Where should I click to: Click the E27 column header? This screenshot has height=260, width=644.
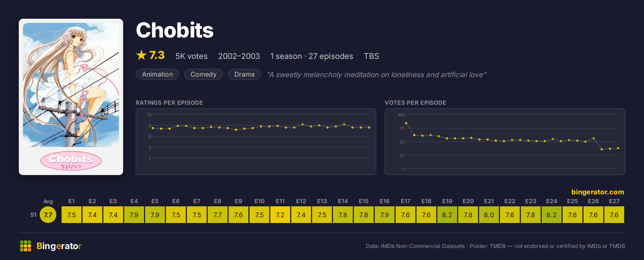pyautogui.click(x=614, y=201)
